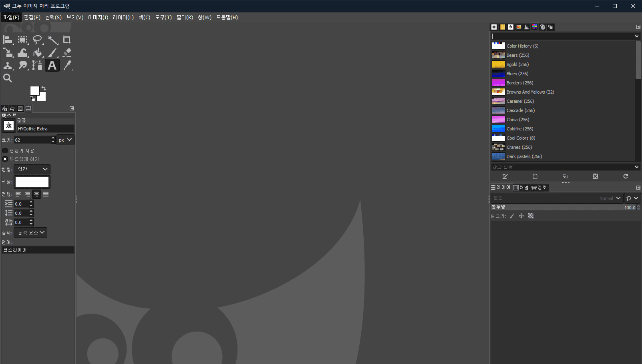The height and width of the screenshot is (364, 642).
Task: Refresh the palettes list
Action: pos(626,176)
